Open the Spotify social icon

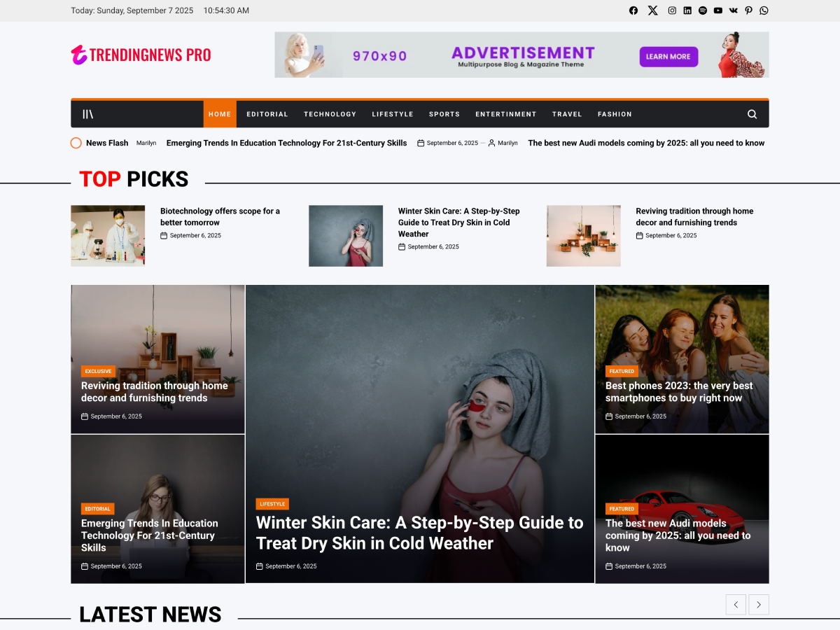tap(703, 10)
